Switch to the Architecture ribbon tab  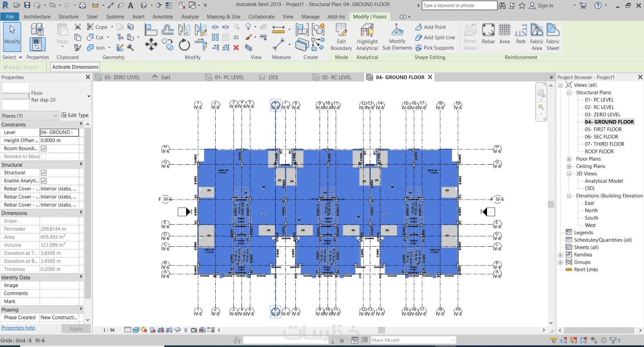click(x=37, y=17)
